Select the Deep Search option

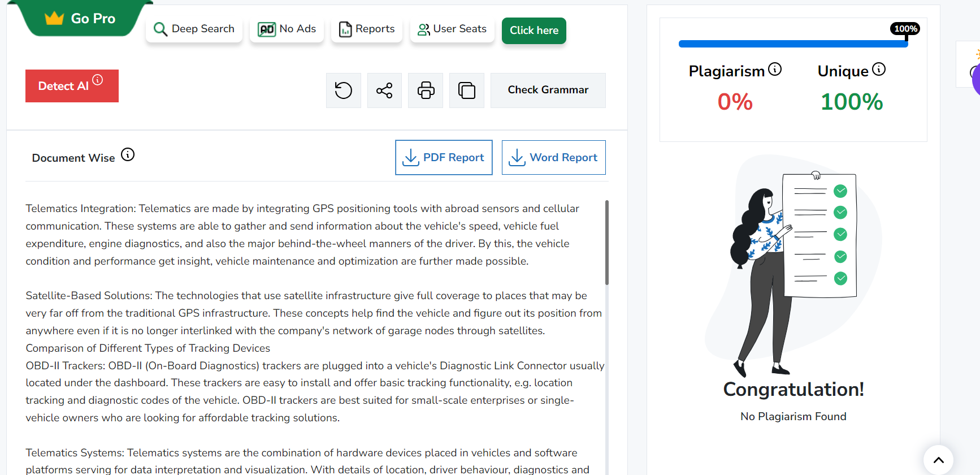coord(194,29)
